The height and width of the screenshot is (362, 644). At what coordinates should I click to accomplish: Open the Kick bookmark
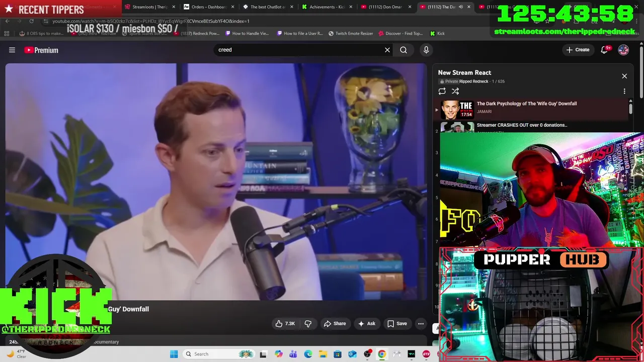437,34
